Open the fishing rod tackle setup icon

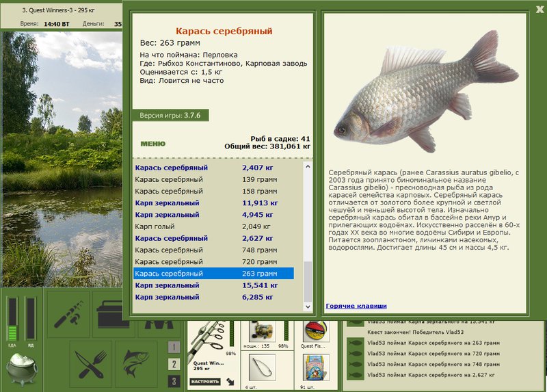point(68,314)
